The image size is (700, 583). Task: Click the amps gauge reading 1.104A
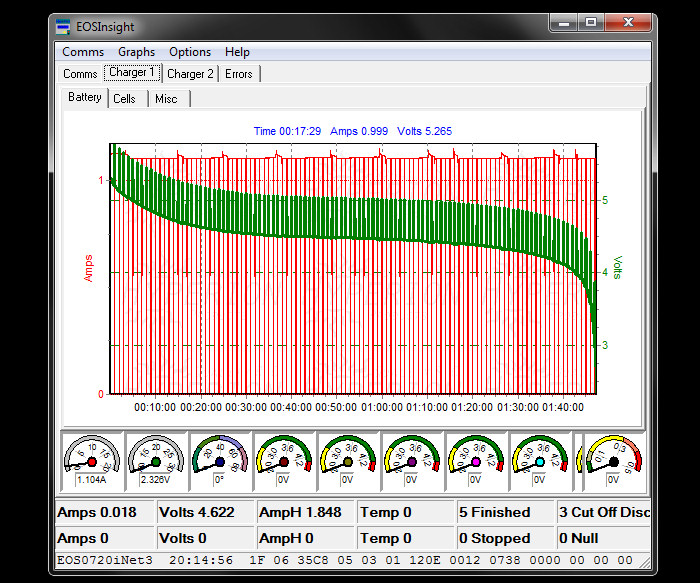point(93,460)
